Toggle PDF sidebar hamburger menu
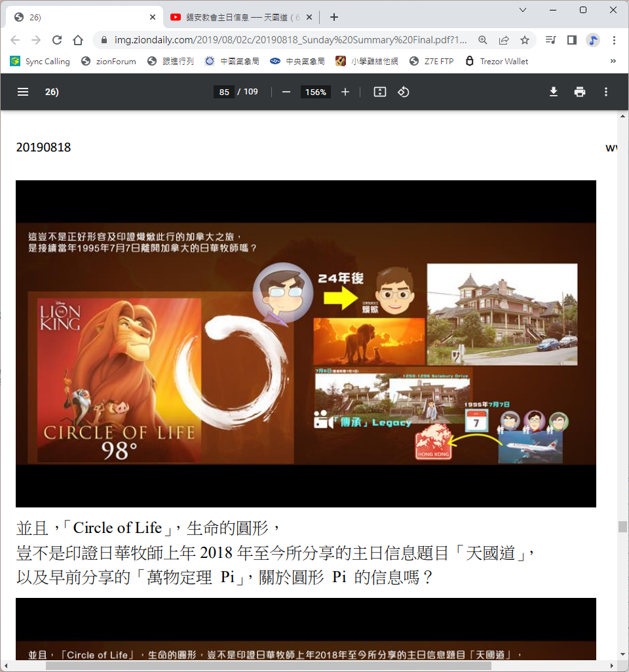 click(x=23, y=92)
